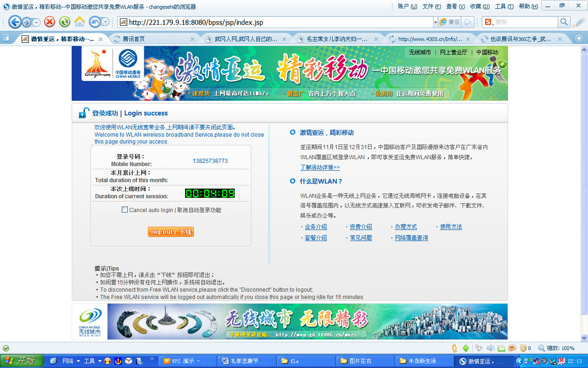The height and width of the screenshot is (368, 588).
Task: Click the green Refresh button
Action: (65, 22)
